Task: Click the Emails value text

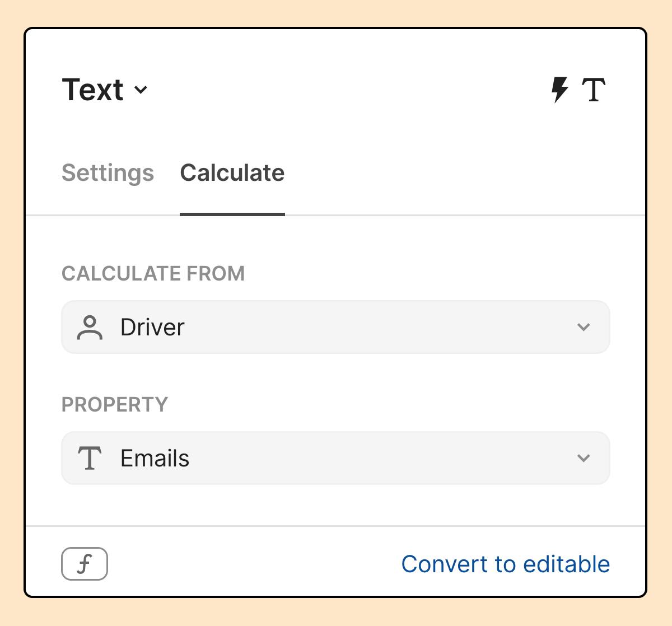Action: point(155,459)
